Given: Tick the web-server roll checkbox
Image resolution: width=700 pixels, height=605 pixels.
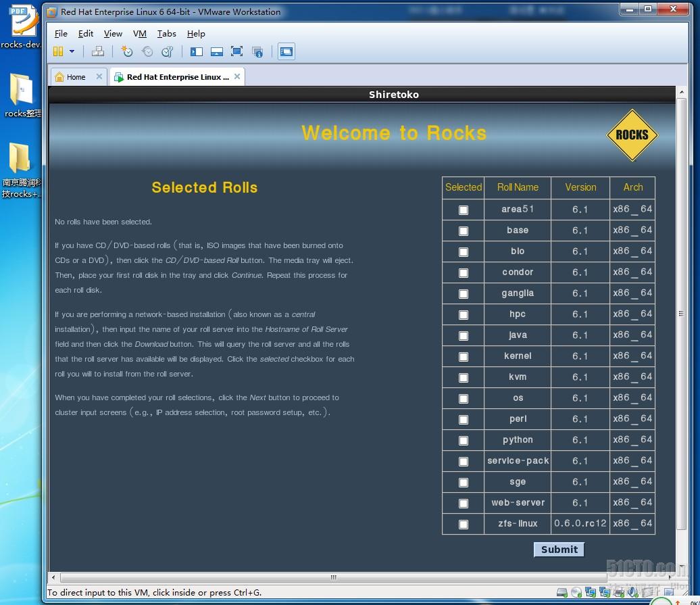Looking at the screenshot, I should point(464,504).
